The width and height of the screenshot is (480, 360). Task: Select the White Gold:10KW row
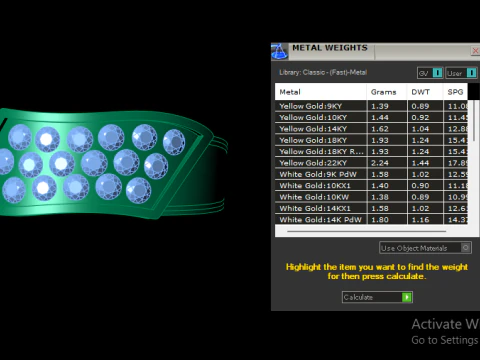(371, 197)
